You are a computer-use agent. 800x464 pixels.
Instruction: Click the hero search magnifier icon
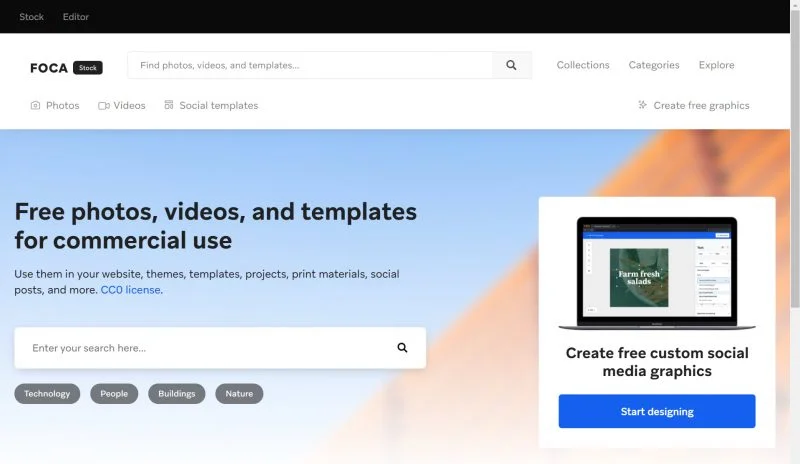point(402,348)
